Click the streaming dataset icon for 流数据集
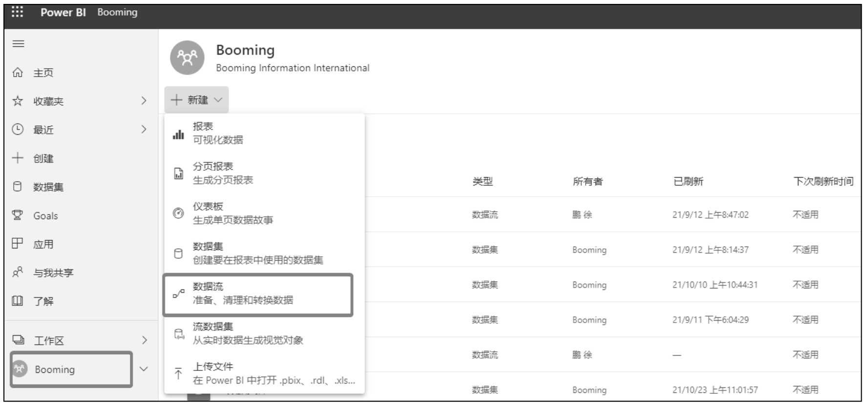Screen dimensions: 868x406 (x=179, y=334)
